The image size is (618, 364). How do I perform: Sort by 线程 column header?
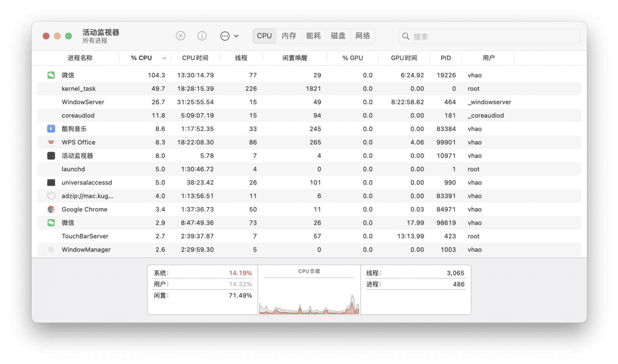click(x=241, y=58)
